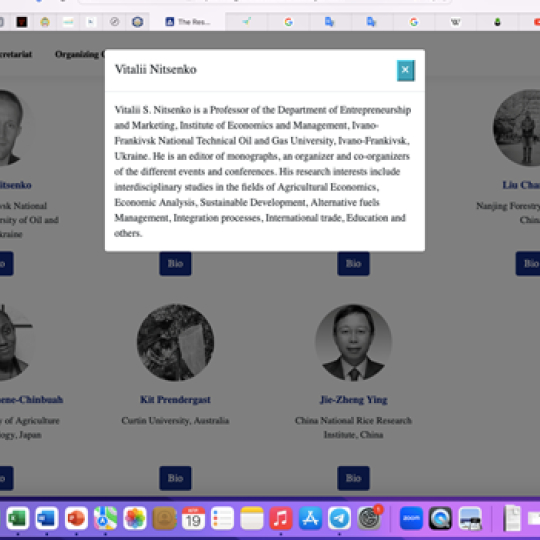Viewport: 540px width, 540px height.
Task: Open Calendar showing 19 in dock
Action: point(193,518)
